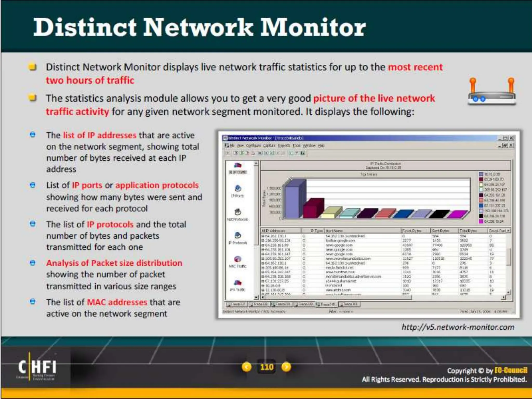Image resolution: width=532 pixels, height=399 pixels.
Task: Open the Reports menu
Action: 284,145
